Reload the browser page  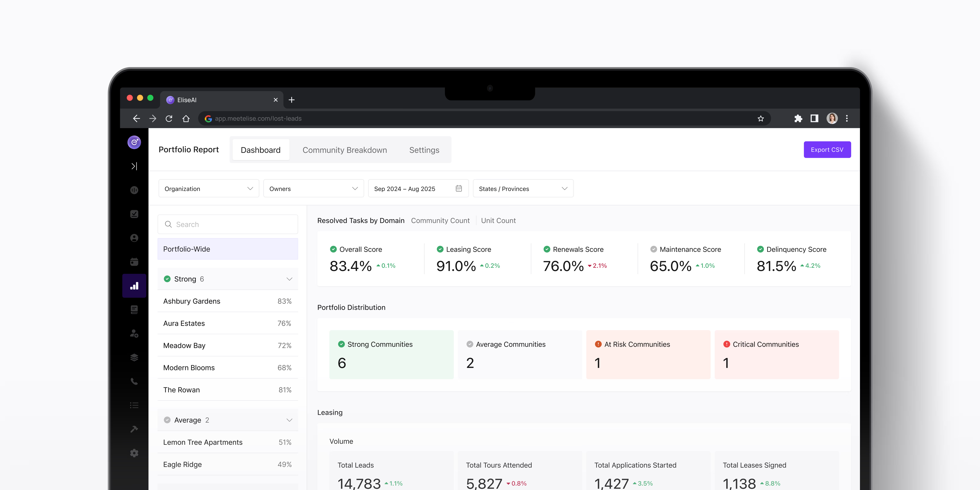(x=169, y=119)
